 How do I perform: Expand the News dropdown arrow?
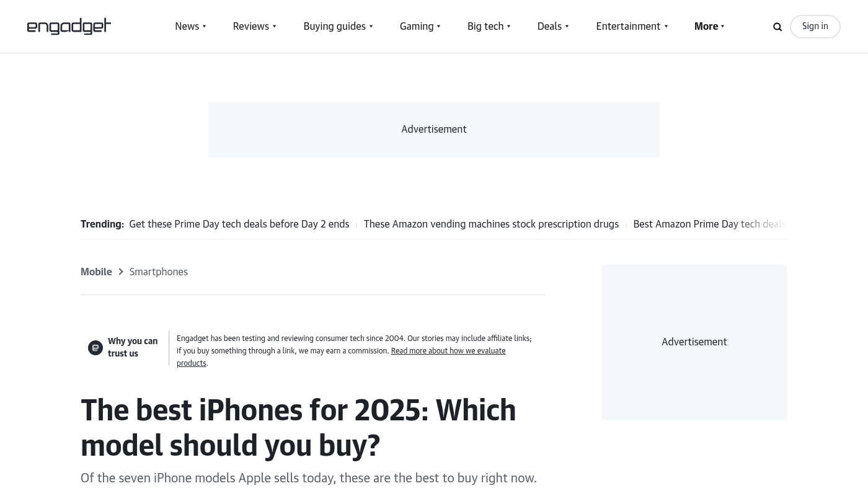click(x=204, y=27)
